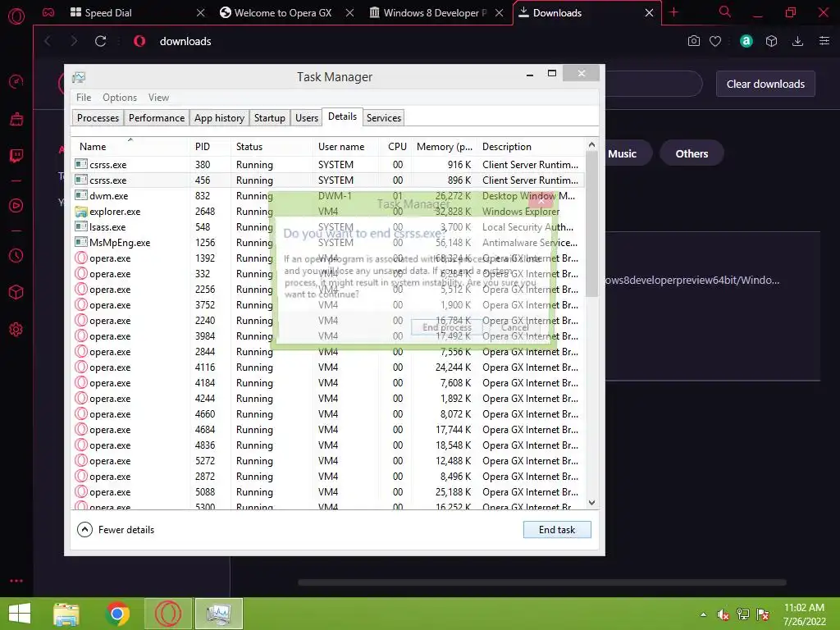Close the Speed Dial tab
The image size is (840, 630).
(200, 13)
